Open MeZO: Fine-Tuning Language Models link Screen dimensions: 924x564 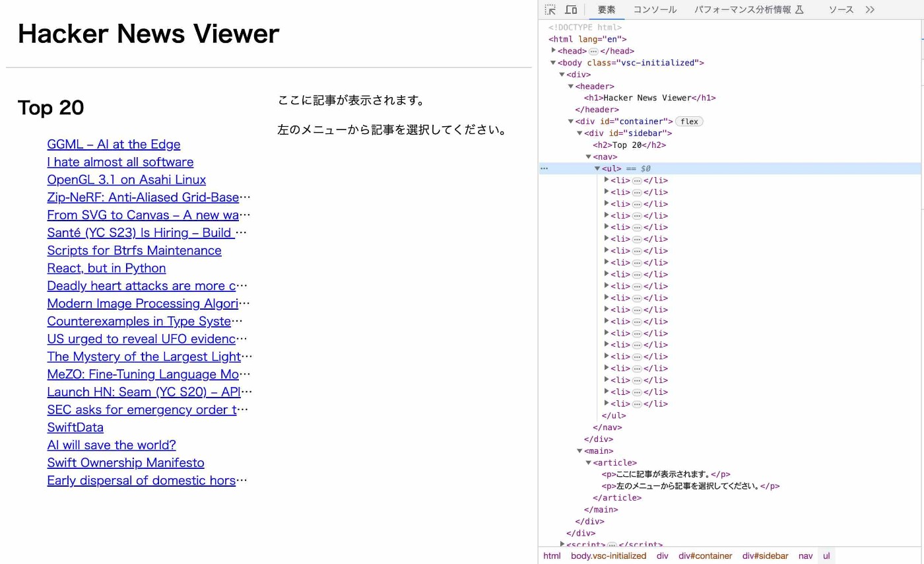pyautogui.click(x=148, y=374)
